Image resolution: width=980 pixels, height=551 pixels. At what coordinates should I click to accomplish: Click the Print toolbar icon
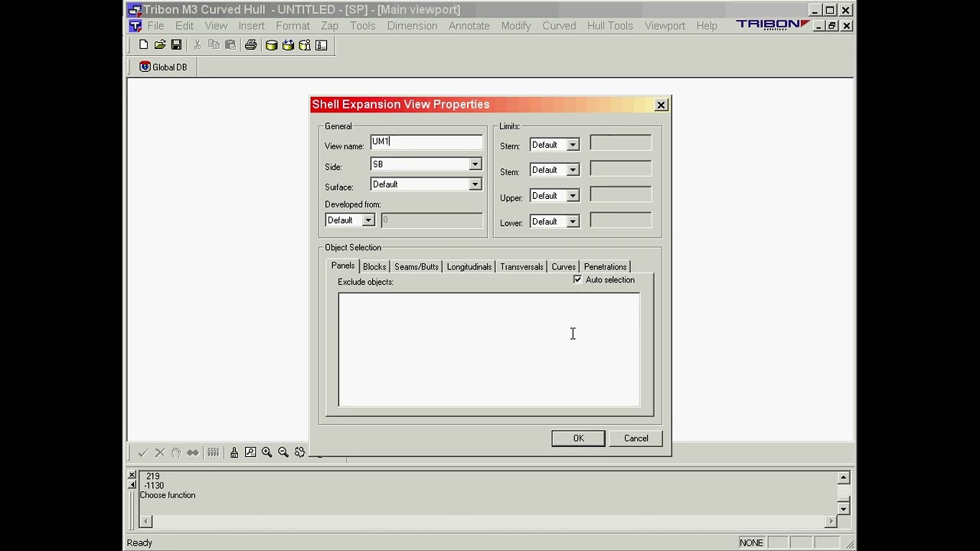[x=250, y=45]
